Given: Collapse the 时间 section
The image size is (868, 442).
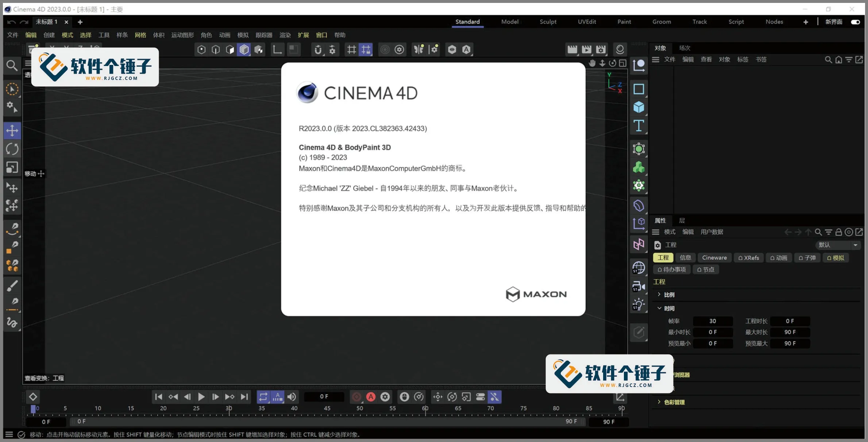Looking at the screenshot, I should pyautogui.click(x=659, y=308).
